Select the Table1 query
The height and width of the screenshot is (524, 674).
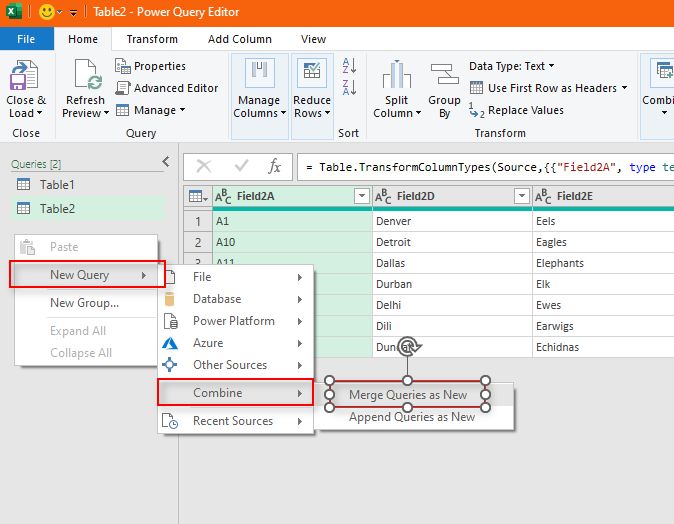point(88,185)
